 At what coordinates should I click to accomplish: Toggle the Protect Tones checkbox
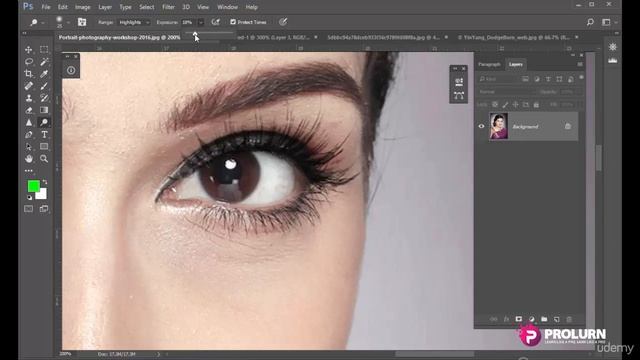click(233, 22)
